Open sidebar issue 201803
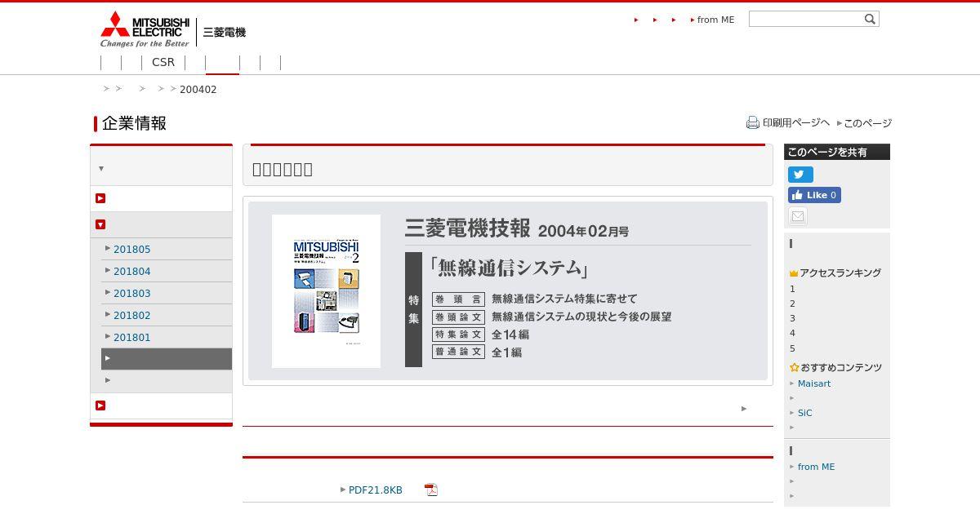The image size is (980, 514). [x=131, y=294]
